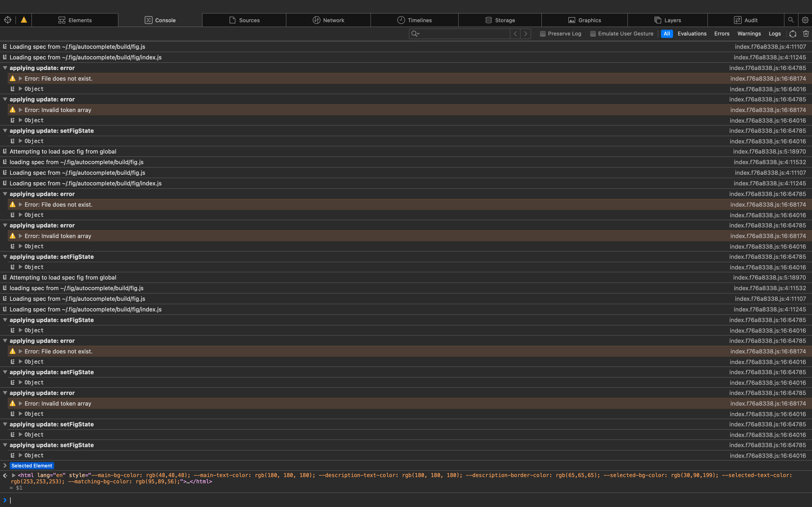Switch to the Network tab
This screenshot has height=507, width=812.
click(328, 20)
